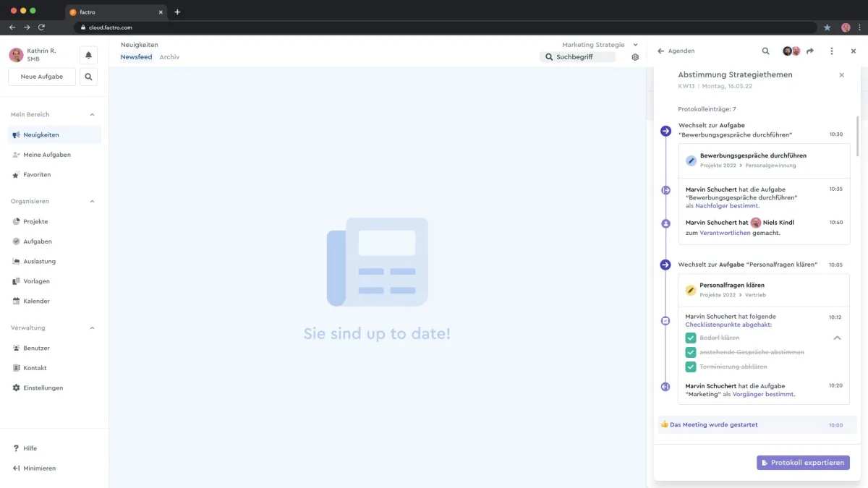Image resolution: width=868 pixels, height=488 pixels.
Task: Switch to the Archiv tab
Action: [169, 56]
